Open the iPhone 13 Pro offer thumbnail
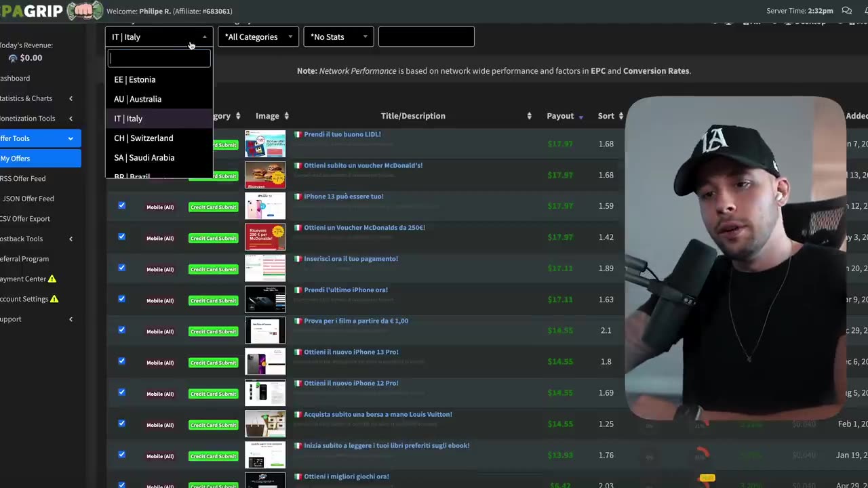 coord(265,362)
